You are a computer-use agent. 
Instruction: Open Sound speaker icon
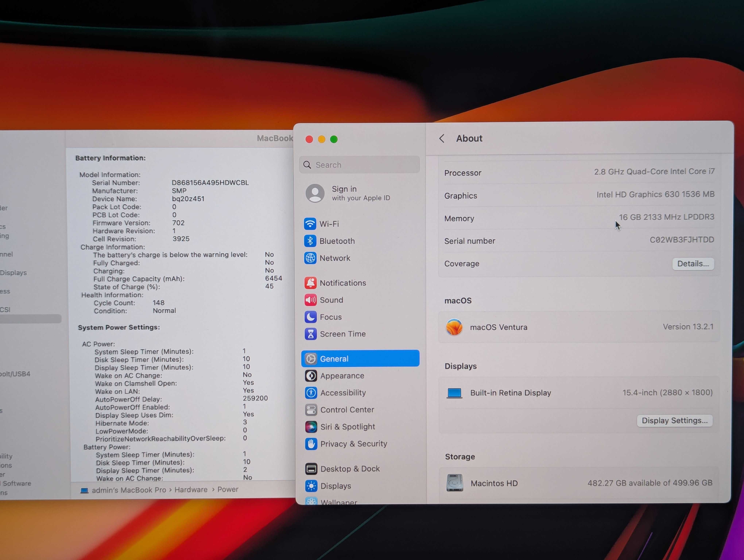tap(310, 300)
